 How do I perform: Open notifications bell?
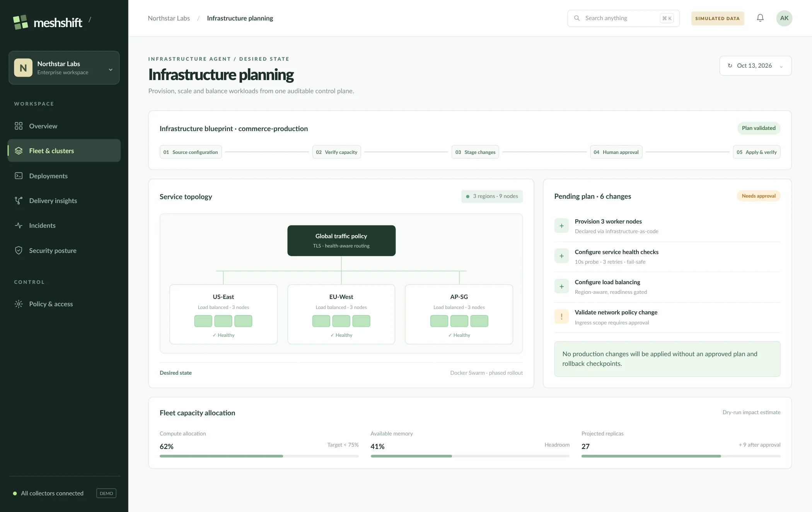point(760,18)
